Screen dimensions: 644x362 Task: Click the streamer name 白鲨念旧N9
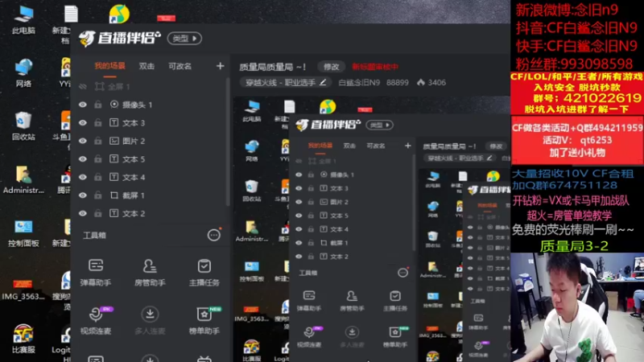[359, 83]
